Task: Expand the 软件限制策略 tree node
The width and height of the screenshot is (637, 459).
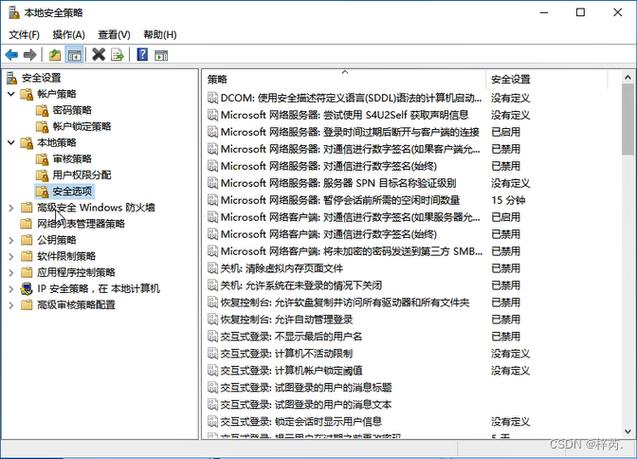Action: [x=11, y=256]
